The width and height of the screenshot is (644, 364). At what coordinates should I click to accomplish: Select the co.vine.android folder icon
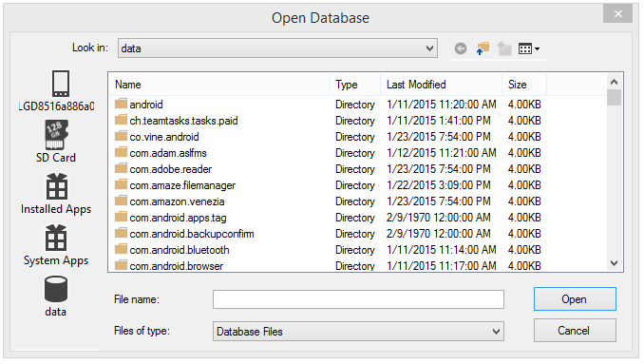click(121, 136)
